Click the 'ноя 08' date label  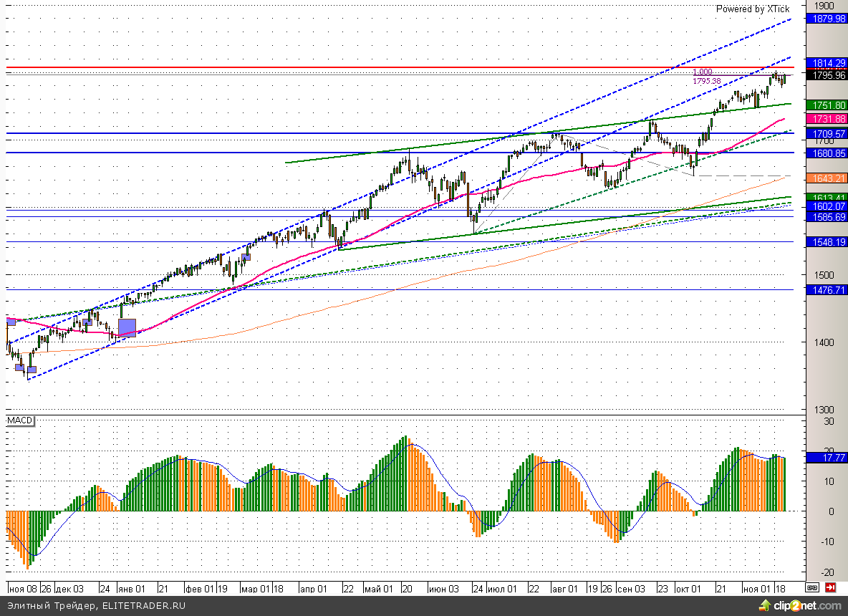click(x=23, y=588)
